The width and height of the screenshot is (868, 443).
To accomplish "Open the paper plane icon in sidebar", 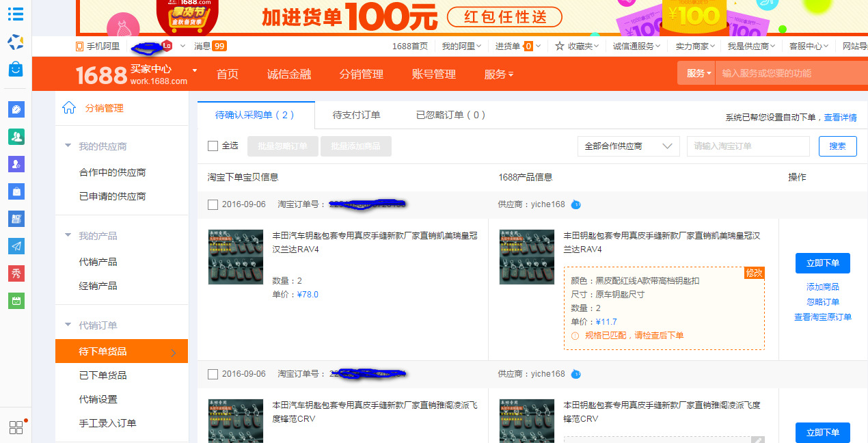I will pos(16,245).
